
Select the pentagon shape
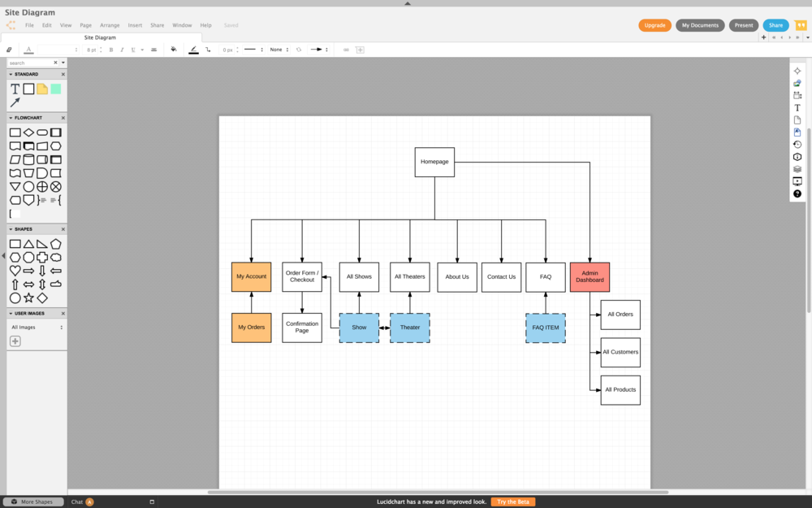[55, 244]
